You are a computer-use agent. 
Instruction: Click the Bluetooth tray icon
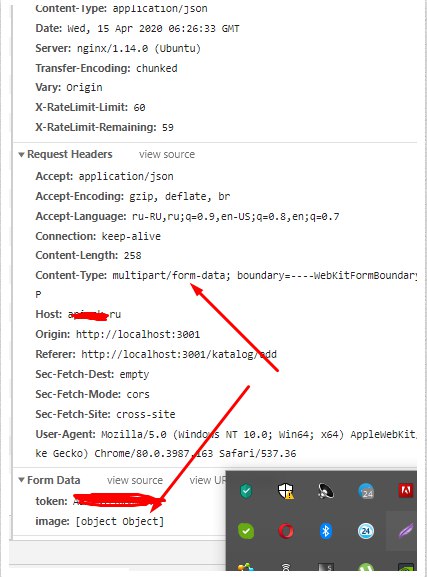click(326, 531)
